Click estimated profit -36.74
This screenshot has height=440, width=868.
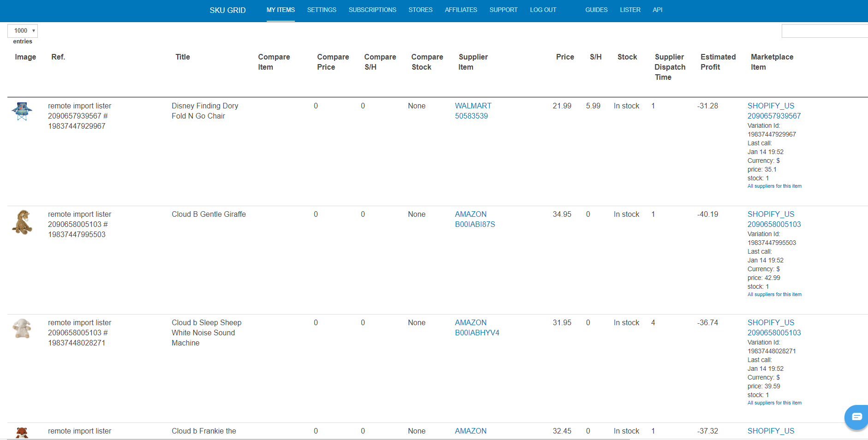[x=707, y=322]
